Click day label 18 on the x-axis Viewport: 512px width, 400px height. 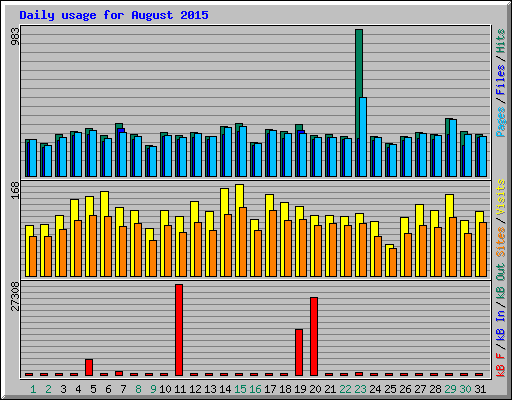point(285,389)
